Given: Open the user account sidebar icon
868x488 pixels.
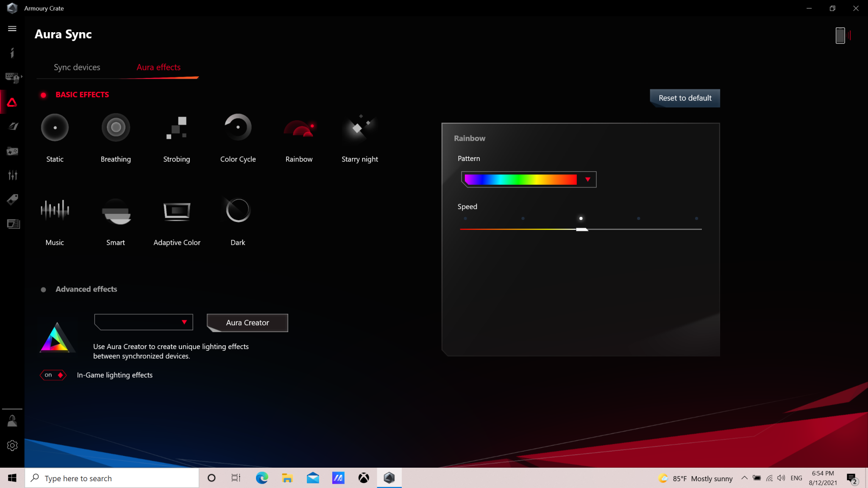Looking at the screenshot, I should pyautogui.click(x=12, y=421).
